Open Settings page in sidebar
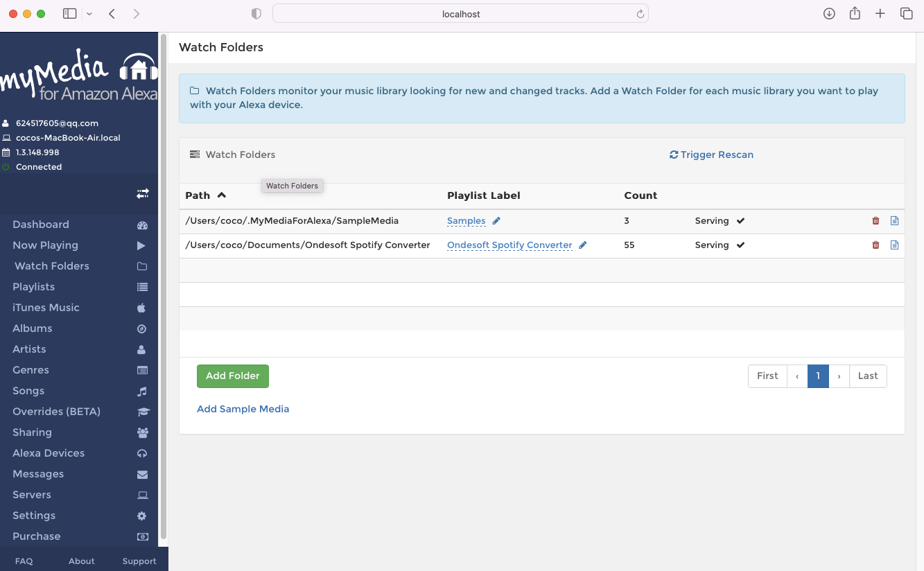Image resolution: width=924 pixels, height=571 pixels. tap(34, 516)
